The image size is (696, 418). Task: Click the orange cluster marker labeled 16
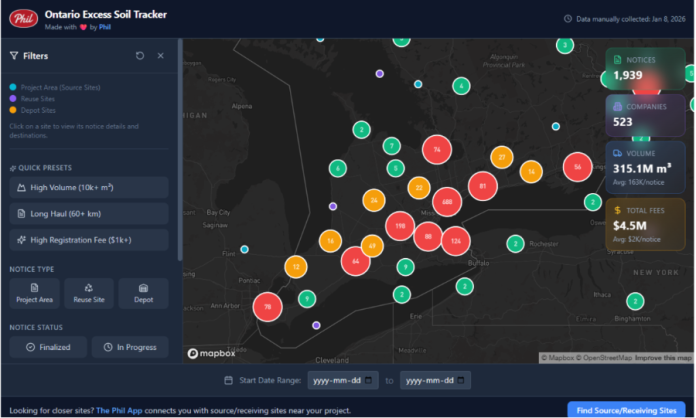(x=330, y=241)
